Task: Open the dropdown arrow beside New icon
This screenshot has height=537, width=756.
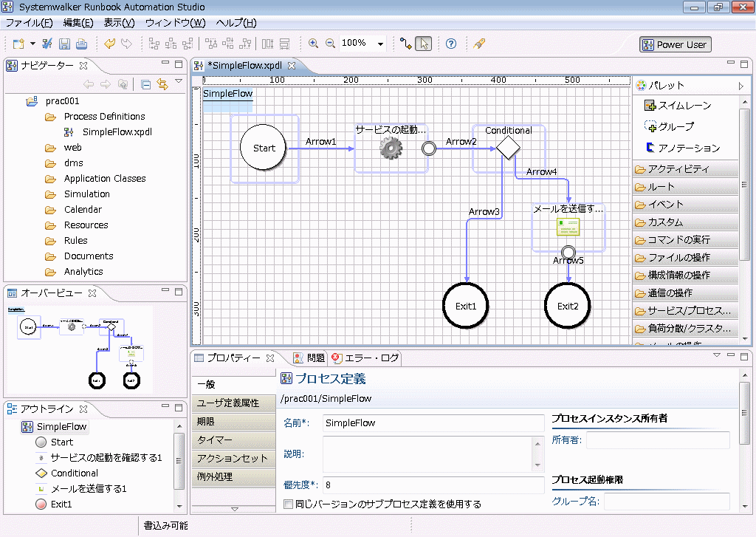Action: tap(32, 44)
